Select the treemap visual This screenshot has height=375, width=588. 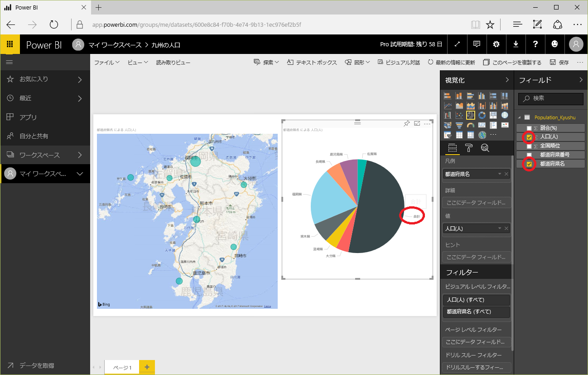493,115
